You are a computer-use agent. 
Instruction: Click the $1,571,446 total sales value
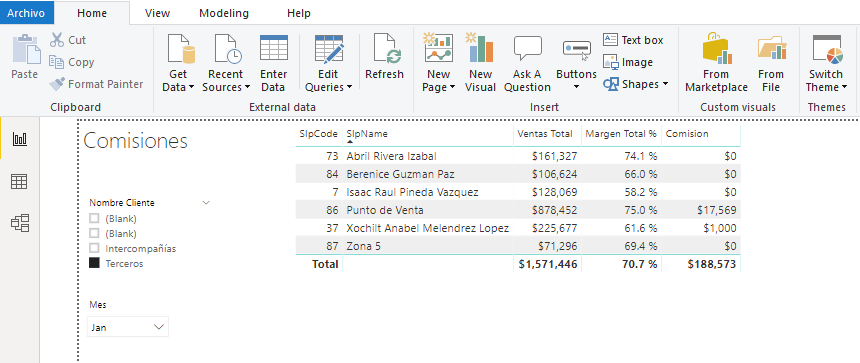548,264
